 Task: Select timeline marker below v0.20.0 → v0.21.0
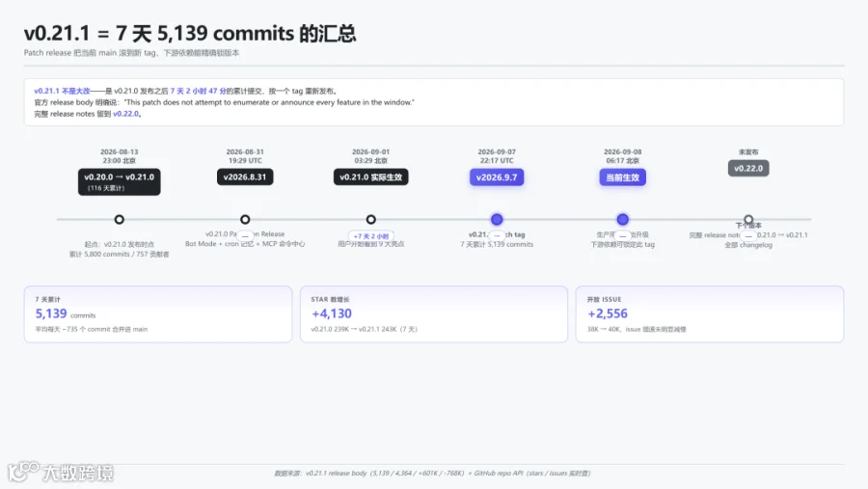(119, 219)
